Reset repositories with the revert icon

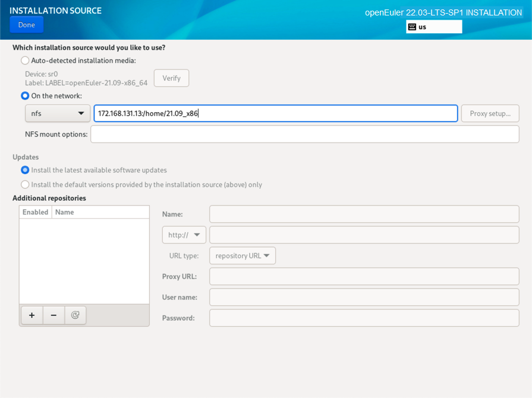(x=75, y=315)
